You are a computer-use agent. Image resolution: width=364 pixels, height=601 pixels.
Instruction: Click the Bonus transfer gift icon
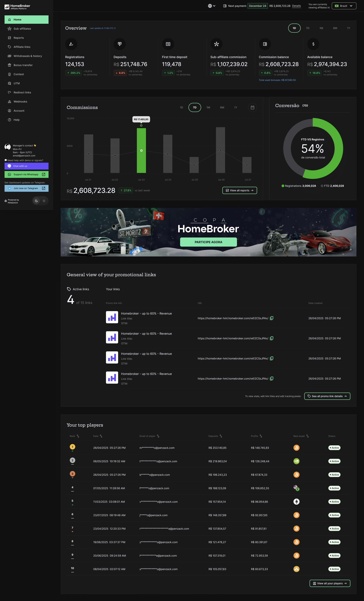coord(9,65)
